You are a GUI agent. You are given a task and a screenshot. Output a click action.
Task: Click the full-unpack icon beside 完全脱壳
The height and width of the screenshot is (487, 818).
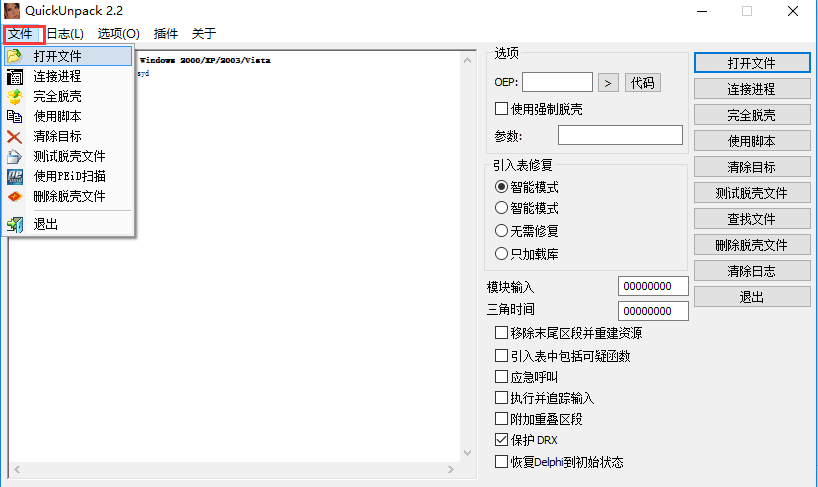point(15,96)
